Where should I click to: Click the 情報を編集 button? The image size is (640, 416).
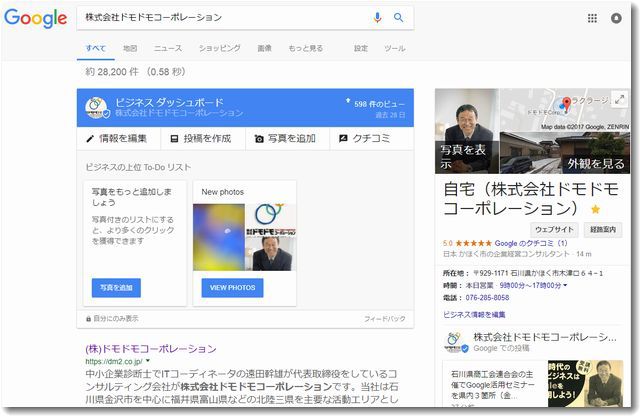[119, 139]
